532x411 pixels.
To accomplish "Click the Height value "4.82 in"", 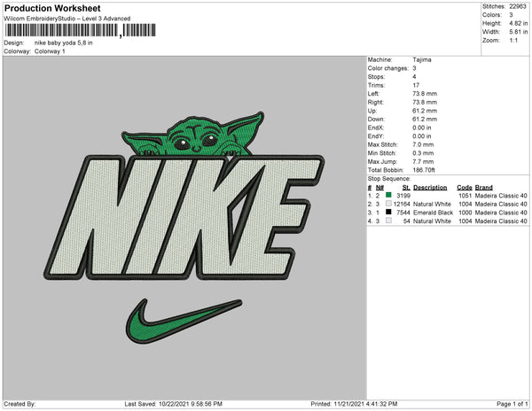I will [518, 23].
